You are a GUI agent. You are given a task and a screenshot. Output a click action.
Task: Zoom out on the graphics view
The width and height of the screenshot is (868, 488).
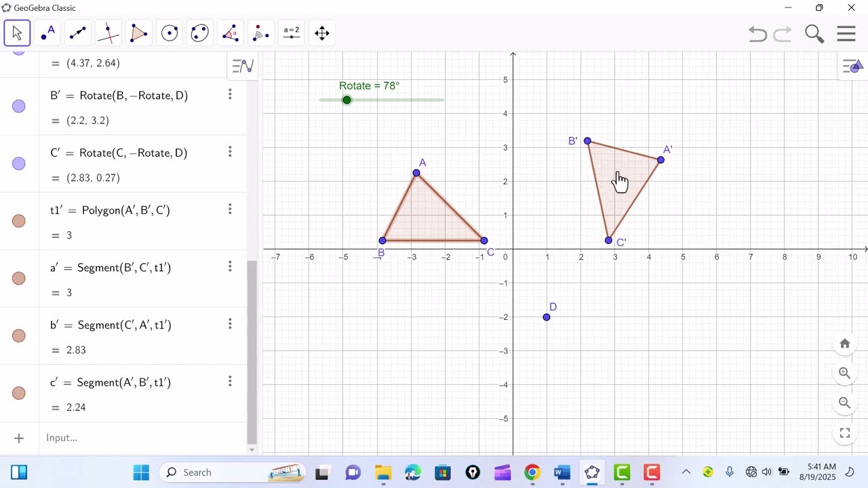pyautogui.click(x=845, y=403)
